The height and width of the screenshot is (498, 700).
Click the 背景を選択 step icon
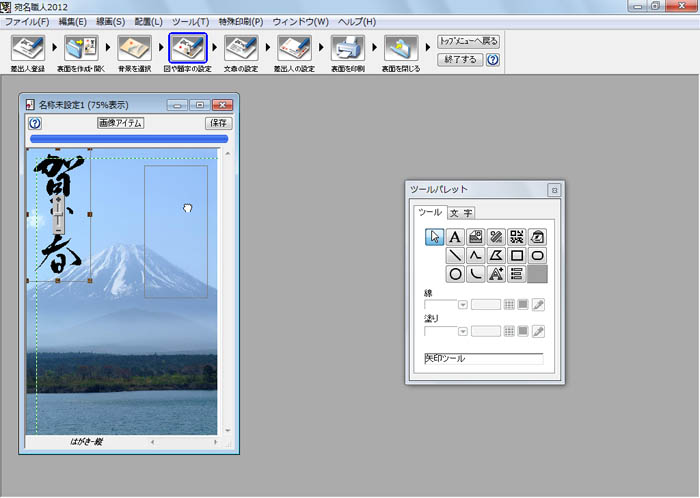point(134,47)
